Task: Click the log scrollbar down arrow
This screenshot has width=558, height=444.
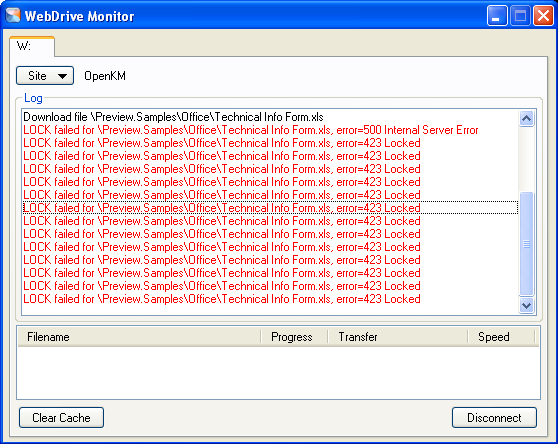Action: 526,305
